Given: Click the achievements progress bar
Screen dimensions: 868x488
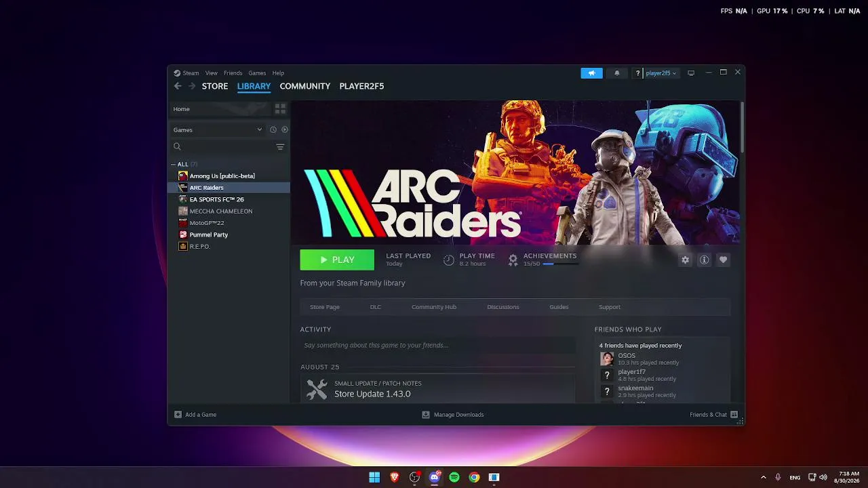Looking at the screenshot, I should pyautogui.click(x=561, y=264).
